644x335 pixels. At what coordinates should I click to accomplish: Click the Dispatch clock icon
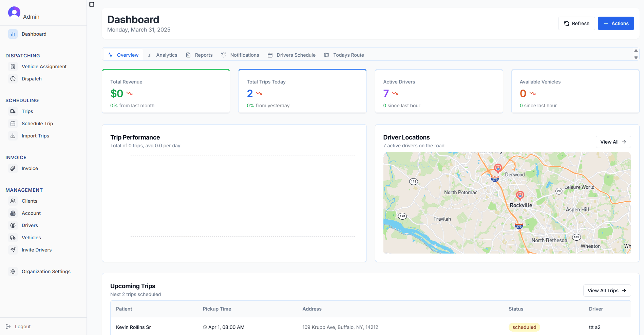13,79
